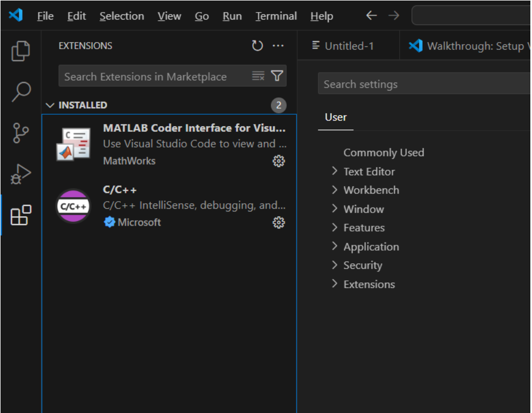
Task: Open the Source Control view
Action: 21,133
